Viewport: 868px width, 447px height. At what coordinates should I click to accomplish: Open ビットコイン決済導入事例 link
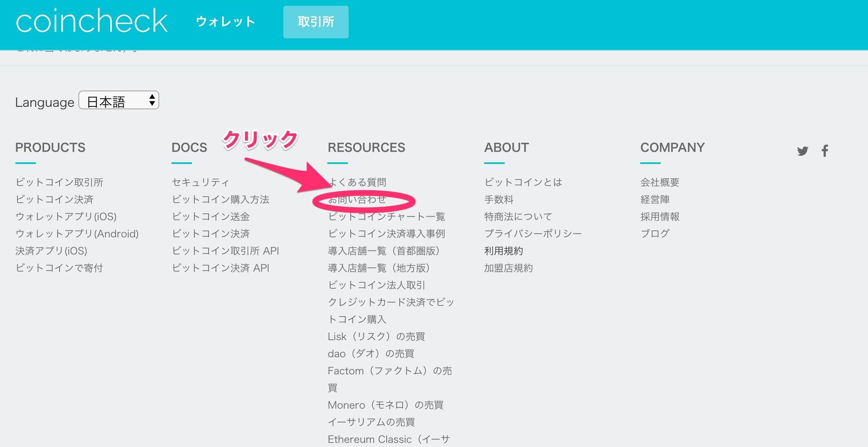click(x=386, y=234)
